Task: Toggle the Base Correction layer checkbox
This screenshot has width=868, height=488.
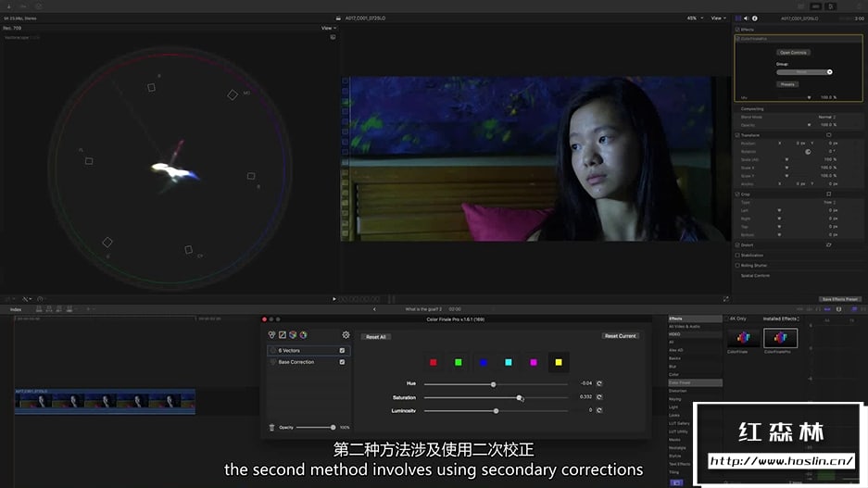Action: (342, 362)
